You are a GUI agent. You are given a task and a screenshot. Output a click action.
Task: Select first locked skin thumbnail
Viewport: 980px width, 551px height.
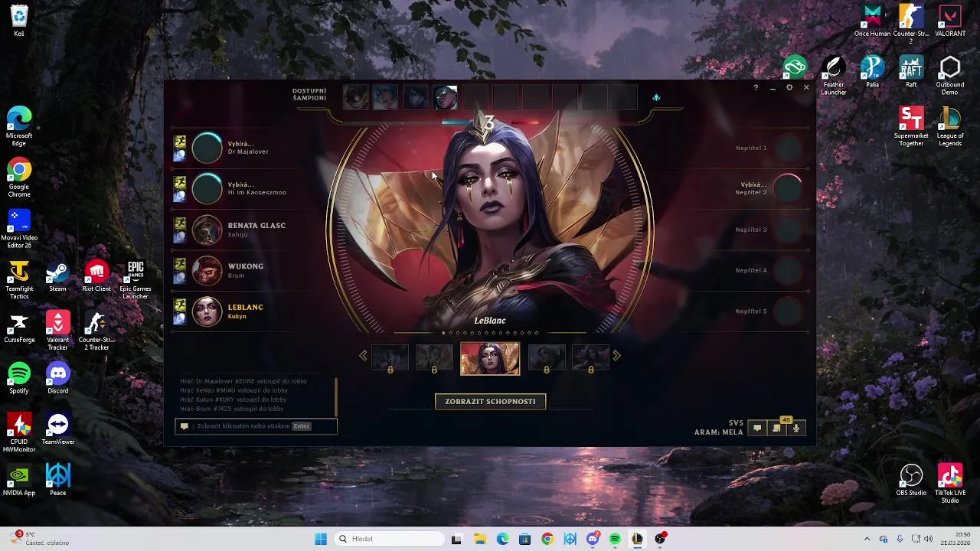coord(390,359)
